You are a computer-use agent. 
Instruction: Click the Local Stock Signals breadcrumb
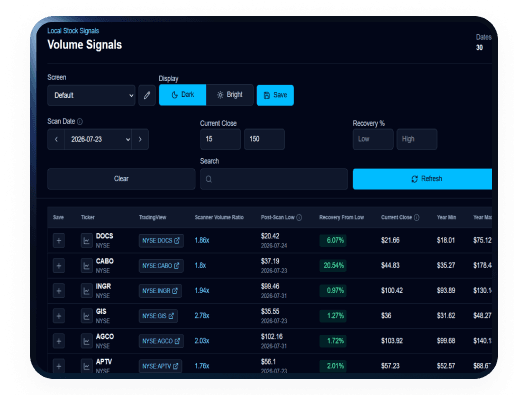tap(73, 31)
